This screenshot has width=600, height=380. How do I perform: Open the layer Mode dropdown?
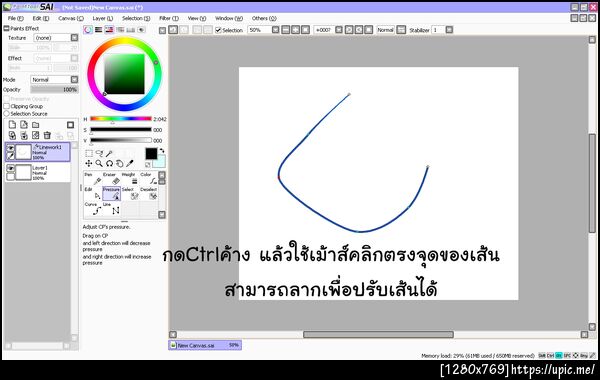pyautogui.click(x=75, y=79)
